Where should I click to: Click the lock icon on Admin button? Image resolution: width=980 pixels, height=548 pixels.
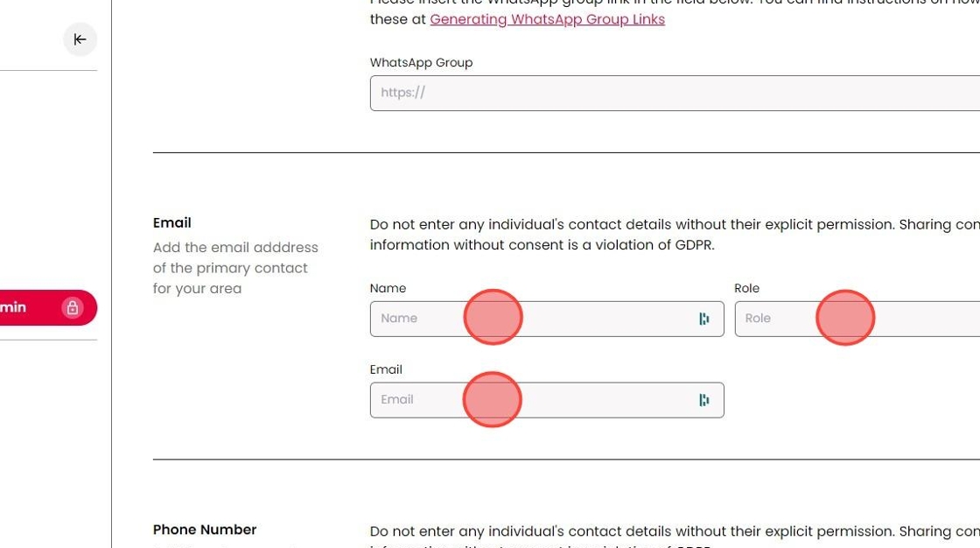(x=73, y=307)
